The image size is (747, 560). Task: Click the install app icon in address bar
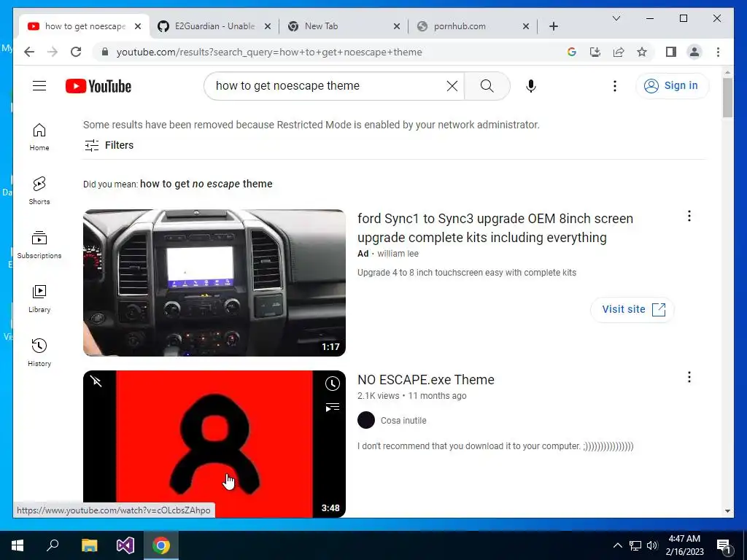595,52
